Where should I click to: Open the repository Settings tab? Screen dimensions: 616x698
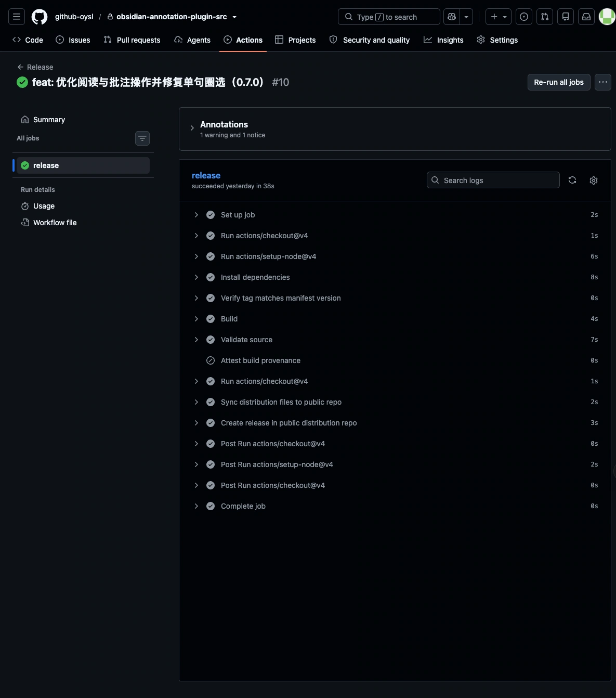497,40
